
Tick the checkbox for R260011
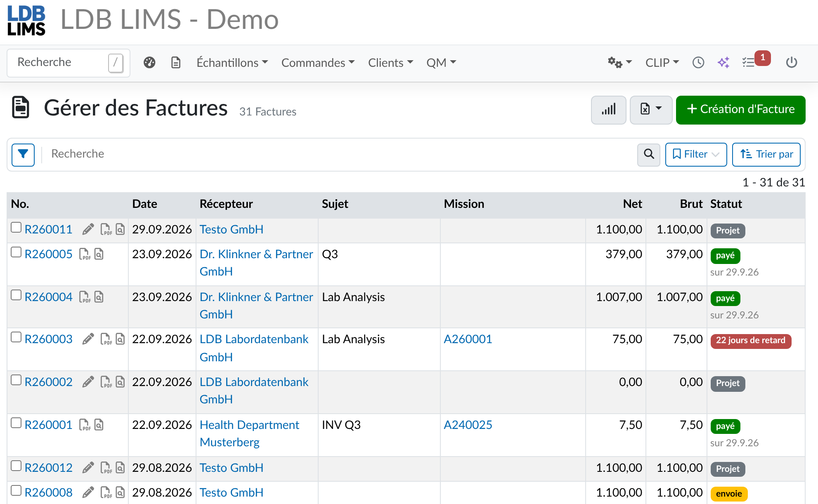pyautogui.click(x=16, y=228)
